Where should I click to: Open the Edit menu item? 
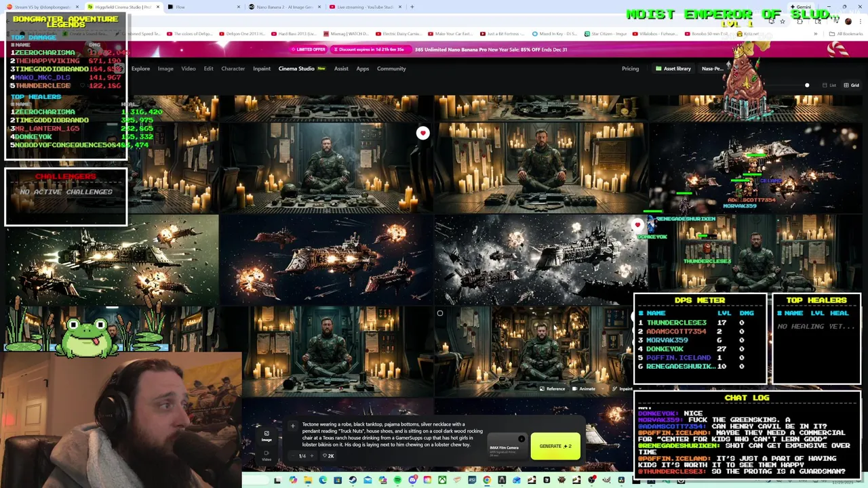click(x=208, y=68)
